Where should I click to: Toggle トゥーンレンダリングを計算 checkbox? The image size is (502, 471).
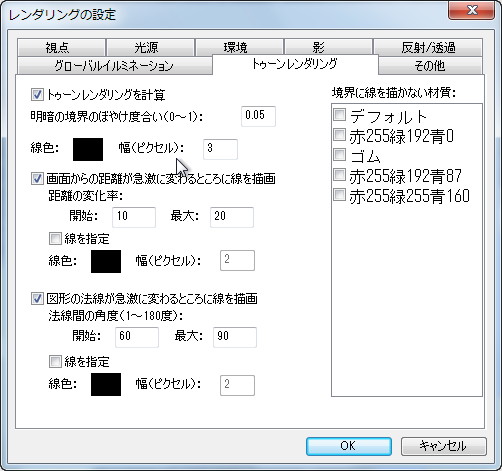37,95
